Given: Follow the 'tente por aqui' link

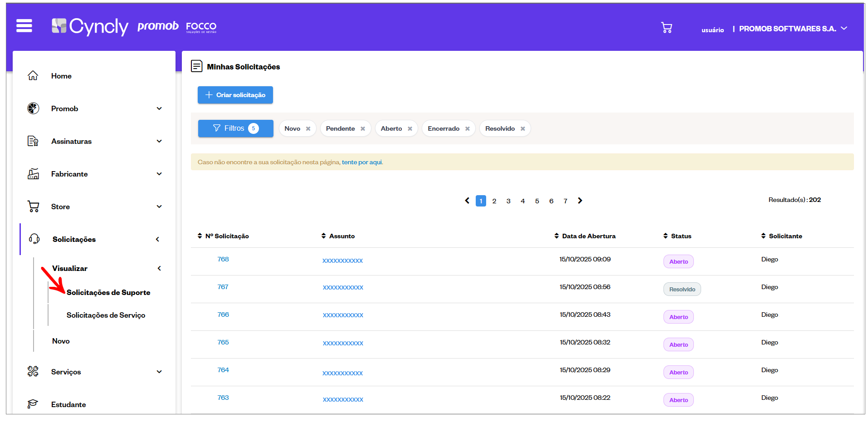Looking at the screenshot, I should click(x=362, y=162).
